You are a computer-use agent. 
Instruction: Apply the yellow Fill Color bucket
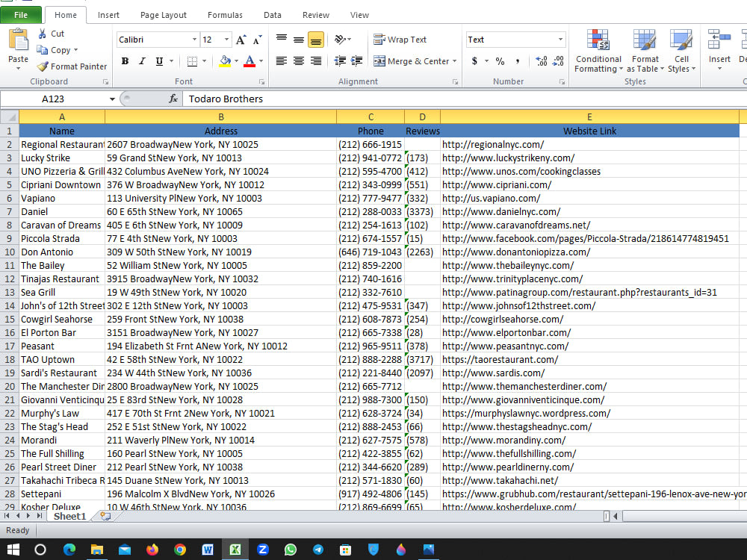click(225, 61)
